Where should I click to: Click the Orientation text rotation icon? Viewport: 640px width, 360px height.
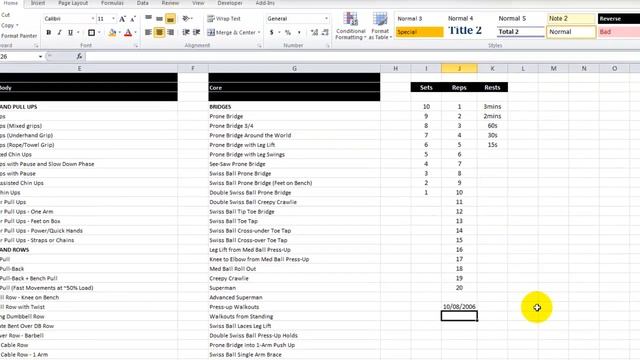pos(187,18)
